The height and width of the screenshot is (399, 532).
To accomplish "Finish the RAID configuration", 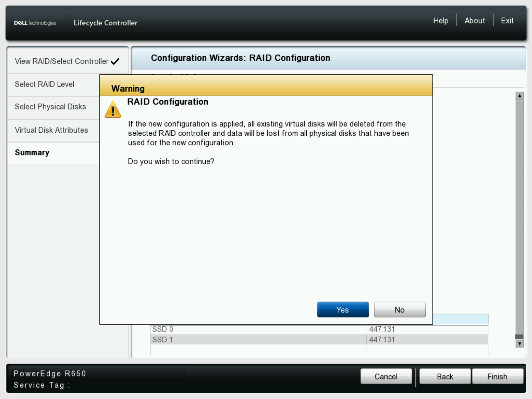I will tap(498, 376).
